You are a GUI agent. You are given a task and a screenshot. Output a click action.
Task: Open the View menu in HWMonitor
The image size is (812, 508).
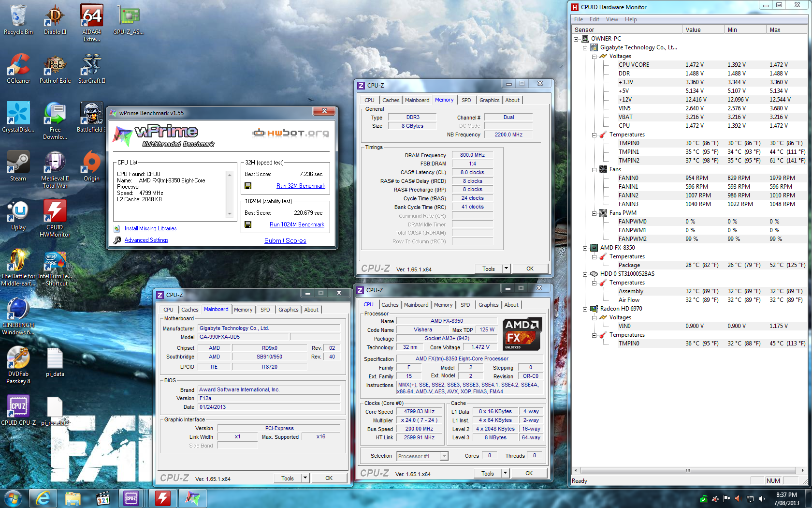click(x=612, y=19)
